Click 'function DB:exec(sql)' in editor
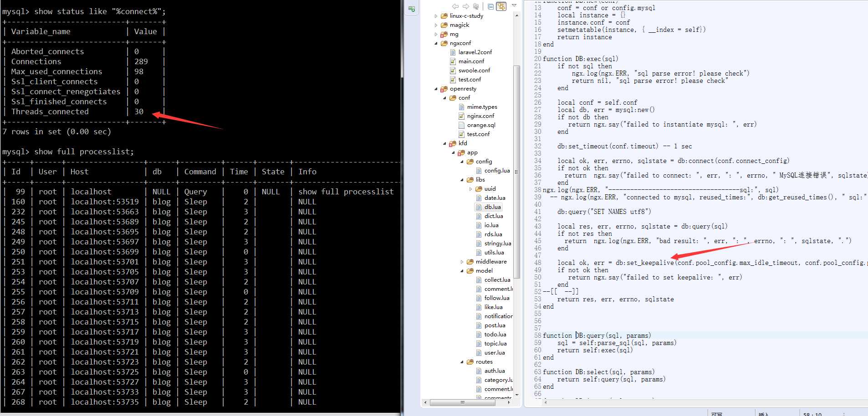The width and height of the screenshot is (868, 416). 580,59
